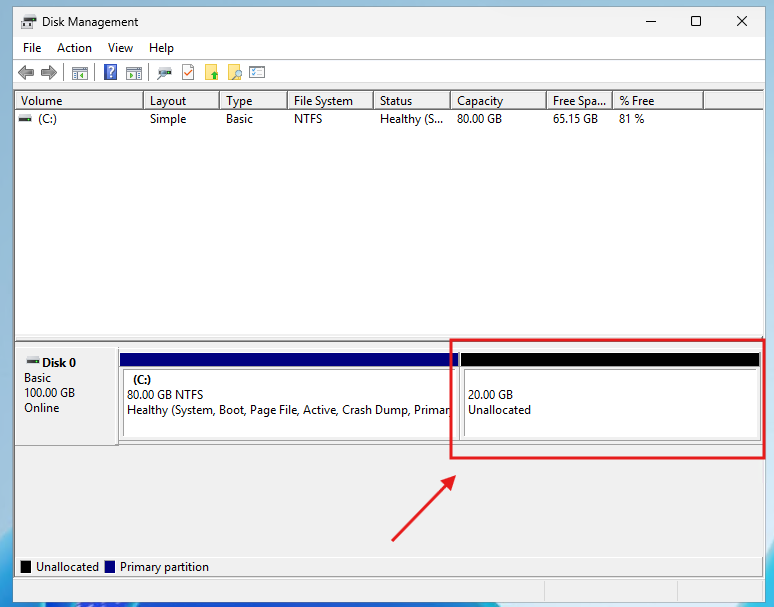This screenshot has height=607, width=774.
Task: Open Help via the blue question mark icon
Action: point(110,73)
